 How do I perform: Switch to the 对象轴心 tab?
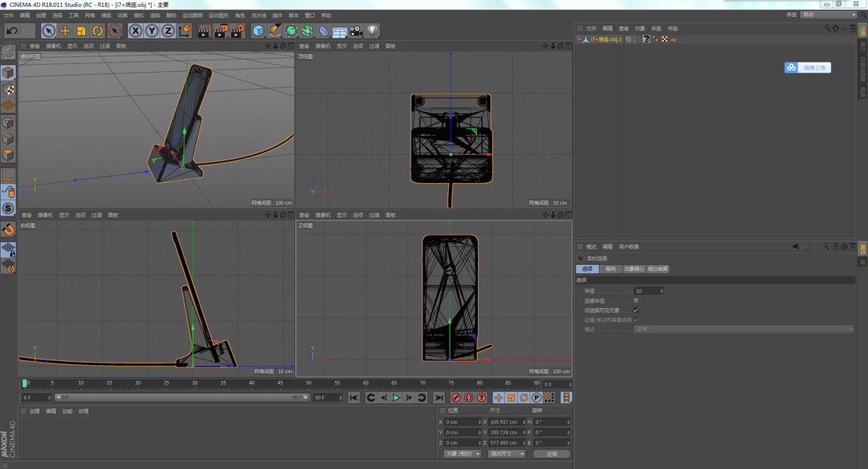(634, 269)
